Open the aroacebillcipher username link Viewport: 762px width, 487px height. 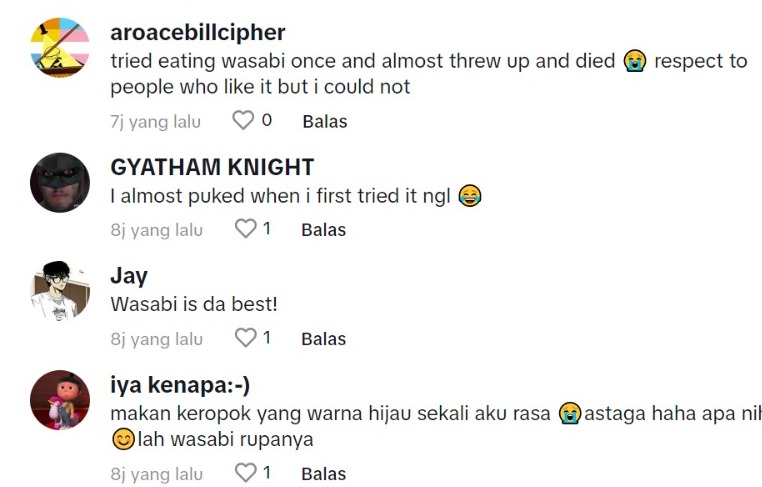(x=197, y=33)
